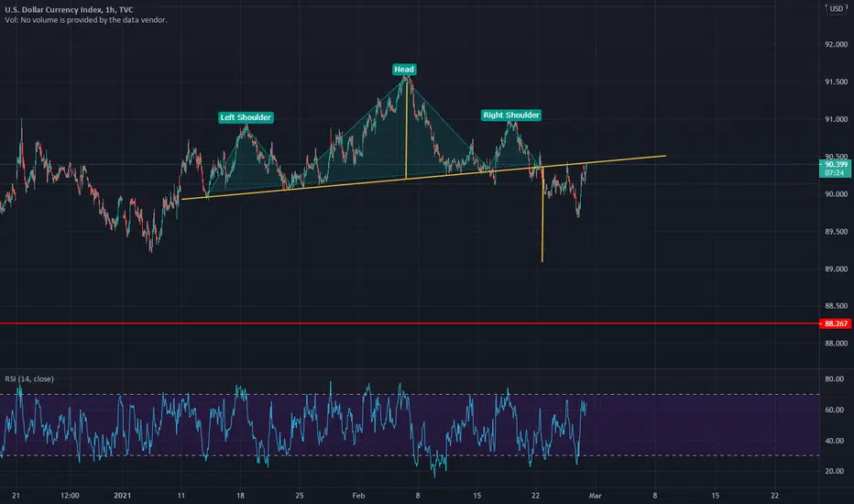Click the 92.000 price axis label

click(x=836, y=44)
